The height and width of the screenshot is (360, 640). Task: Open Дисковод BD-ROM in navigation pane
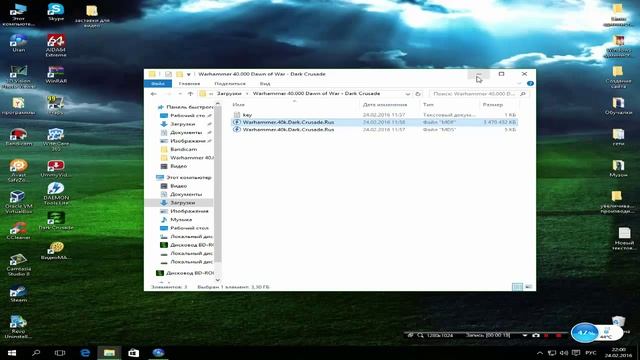click(184, 273)
